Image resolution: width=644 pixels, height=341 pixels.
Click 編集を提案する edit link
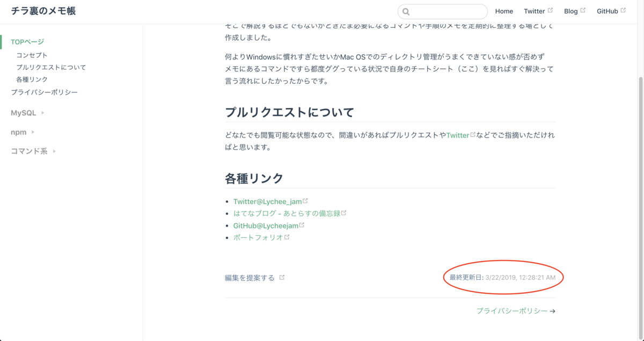250,278
